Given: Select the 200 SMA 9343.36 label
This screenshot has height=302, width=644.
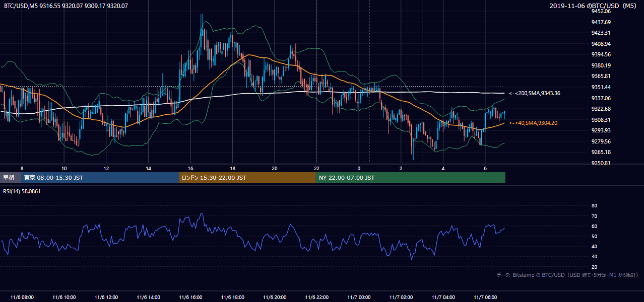Looking at the screenshot, I should [x=535, y=93].
